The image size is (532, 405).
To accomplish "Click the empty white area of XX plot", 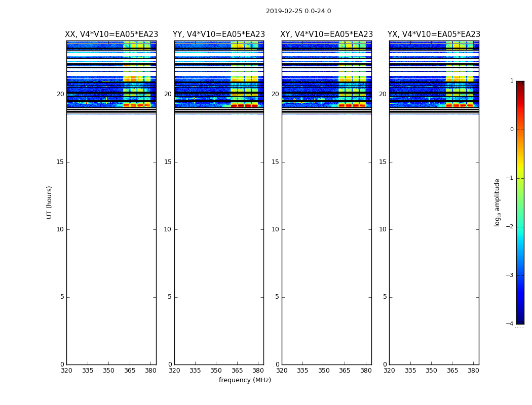I will coord(111,228).
